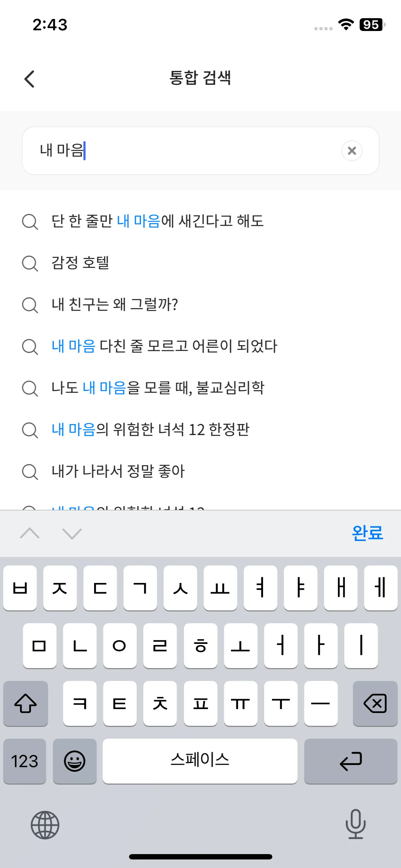The image size is (401, 868).
Task: Select 내 마음 다친 줄 모르고 어른이 되었다
Action: click(164, 346)
